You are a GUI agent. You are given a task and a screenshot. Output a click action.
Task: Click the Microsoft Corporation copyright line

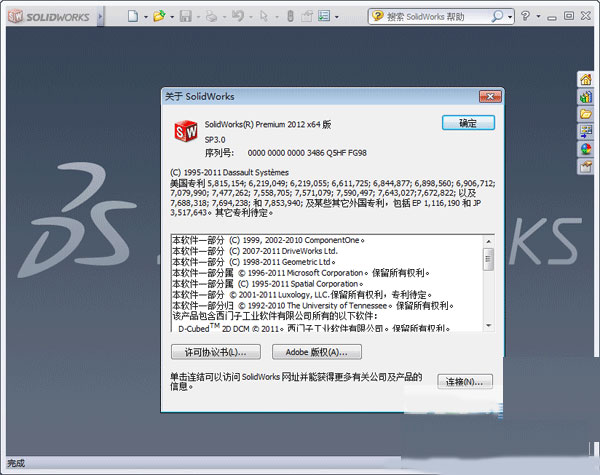[301, 273]
